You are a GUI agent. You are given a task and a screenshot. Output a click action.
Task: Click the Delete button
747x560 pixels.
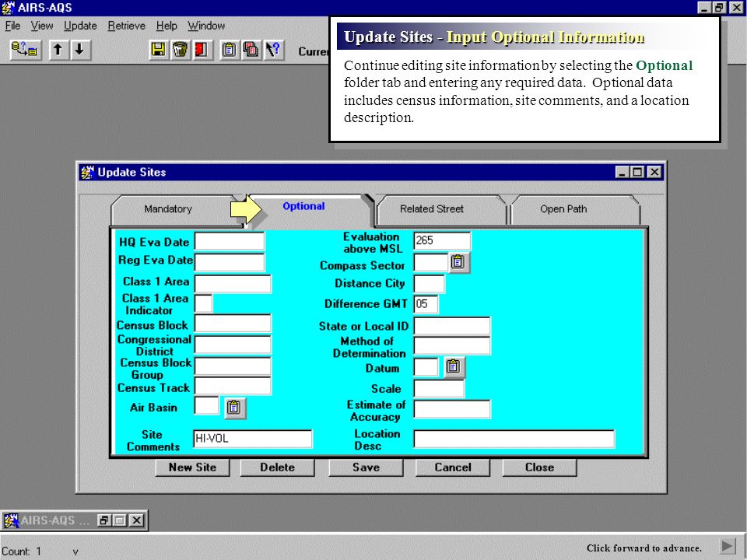point(277,467)
